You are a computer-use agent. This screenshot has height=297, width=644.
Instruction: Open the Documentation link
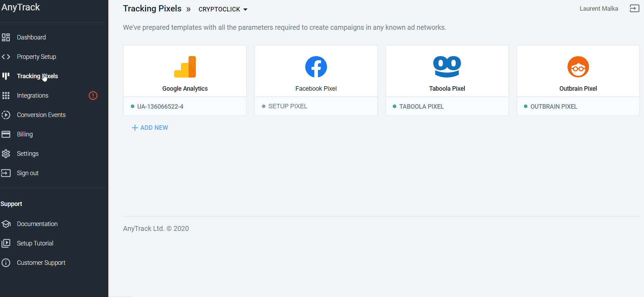point(37,224)
